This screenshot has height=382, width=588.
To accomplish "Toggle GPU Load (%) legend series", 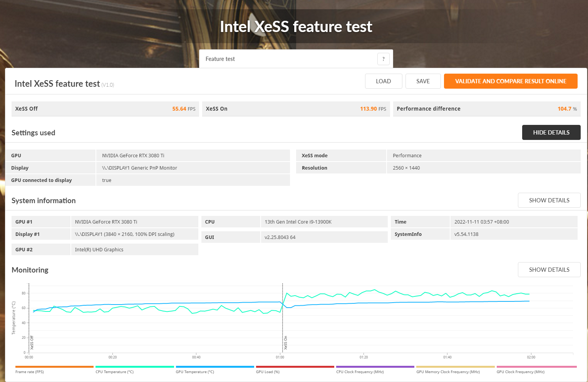I will [295, 370].
